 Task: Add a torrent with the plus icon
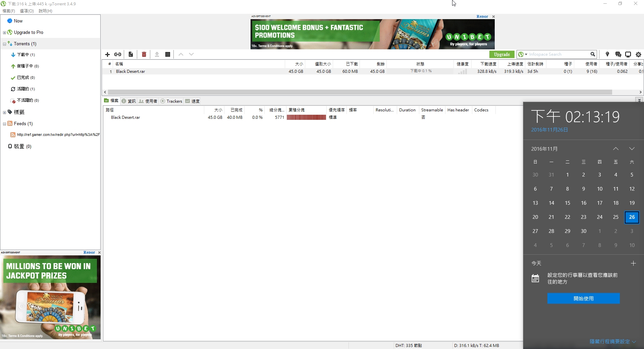tap(108, 54)
